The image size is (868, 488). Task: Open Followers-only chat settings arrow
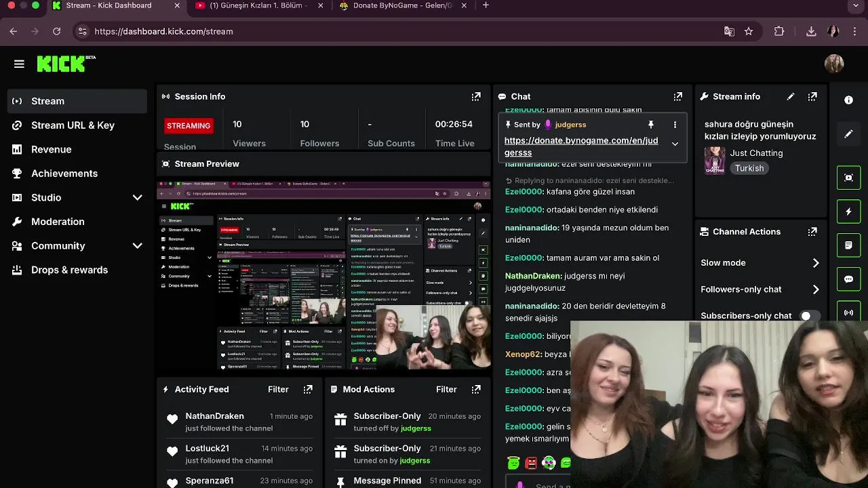click(x=816, y=289)
